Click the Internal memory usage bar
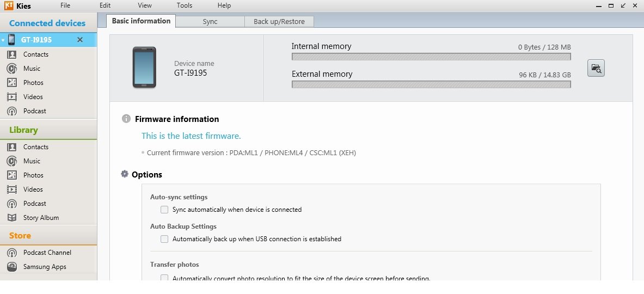Viewport: 644px width, 294px height. [x=431, y=57]
